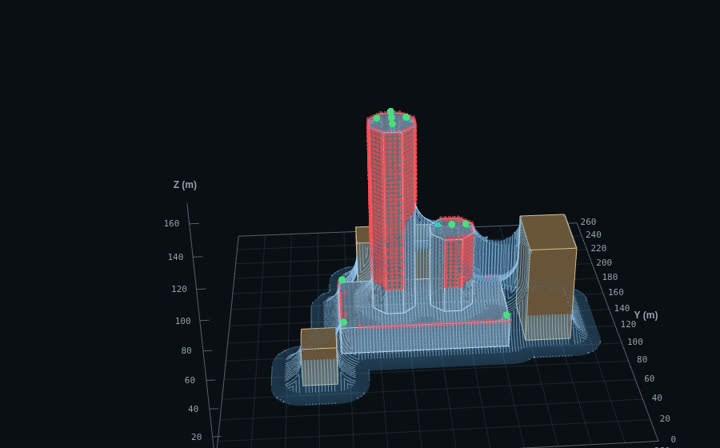This screenshot has width=720, height=448.
Task: Click the red edge line along podium front
Action: 434,324
